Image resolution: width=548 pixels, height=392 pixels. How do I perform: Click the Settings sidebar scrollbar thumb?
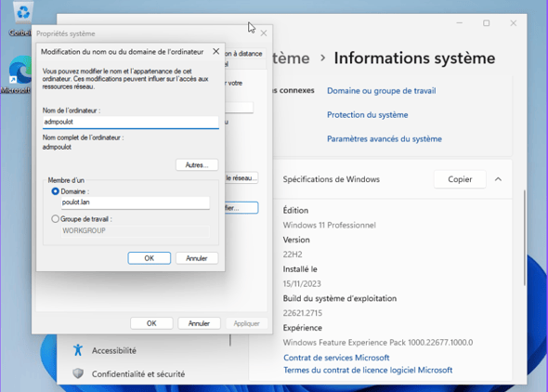click(x=230, y=340)
